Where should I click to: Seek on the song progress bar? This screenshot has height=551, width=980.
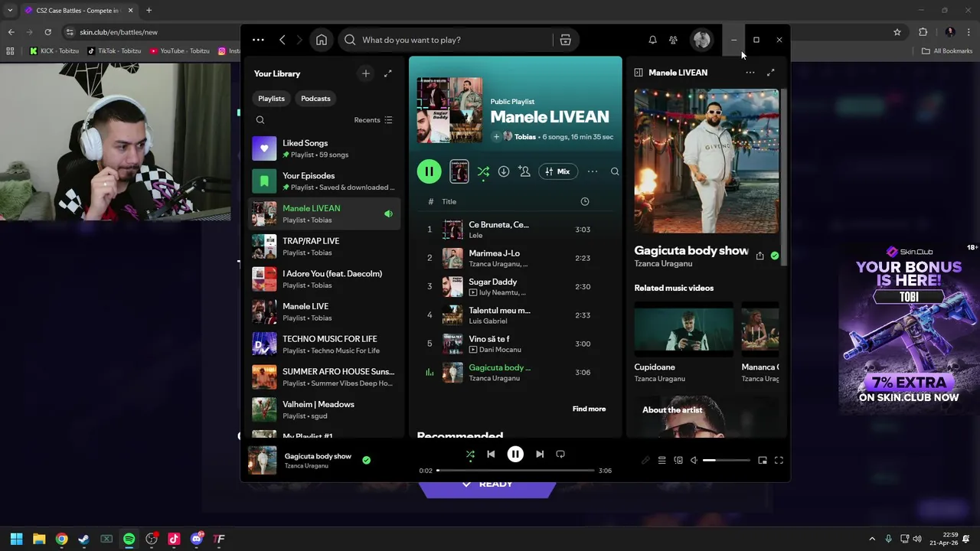(x=515, y=471)
